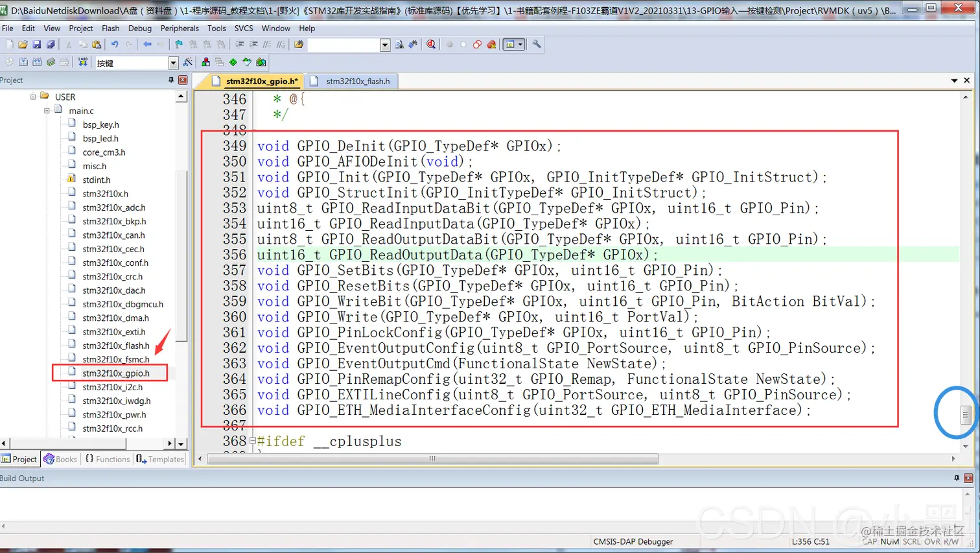The height and width of the screenshot is (553, 980).
Task: Select stm32f10x_rcc.h in project tree
Action: click(x=113, y=429)
